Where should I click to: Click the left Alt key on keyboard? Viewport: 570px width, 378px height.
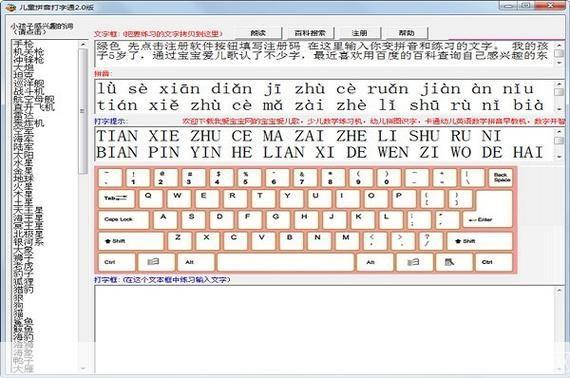196,262
